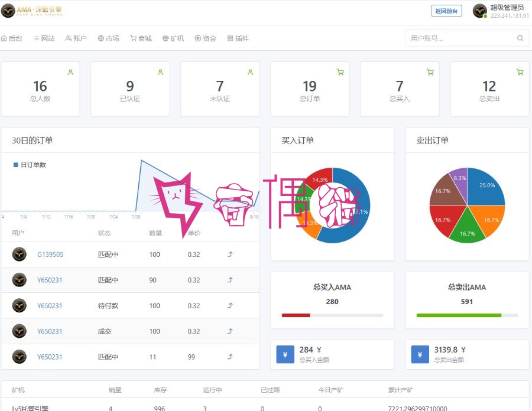Click the user icon on 总人数 card
Viewport: 532px width, 411px height.
click(70, 72)
